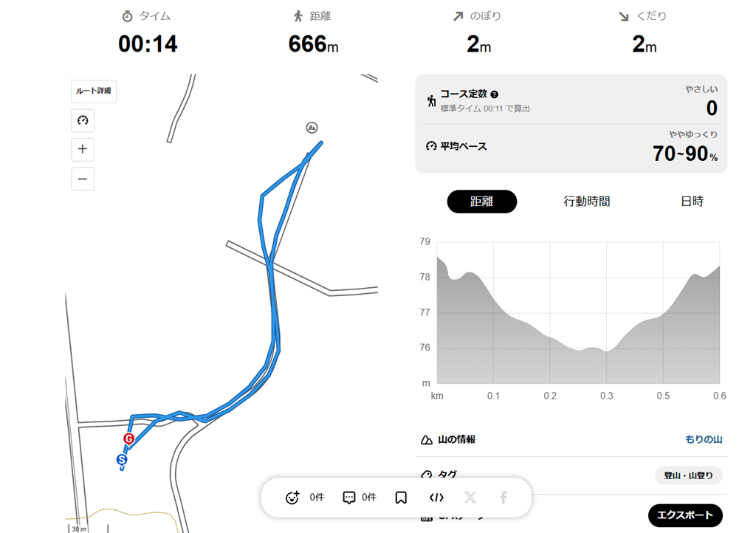The width and height of the screenshot is (756, 533).
Task: Open comments with the speech bubble icon
Action: 349,498
